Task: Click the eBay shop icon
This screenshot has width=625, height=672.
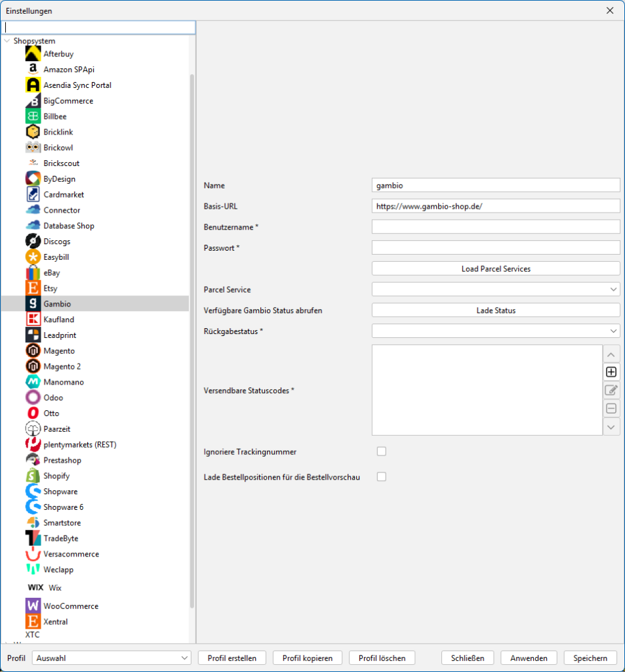Action: click(33, 272)
